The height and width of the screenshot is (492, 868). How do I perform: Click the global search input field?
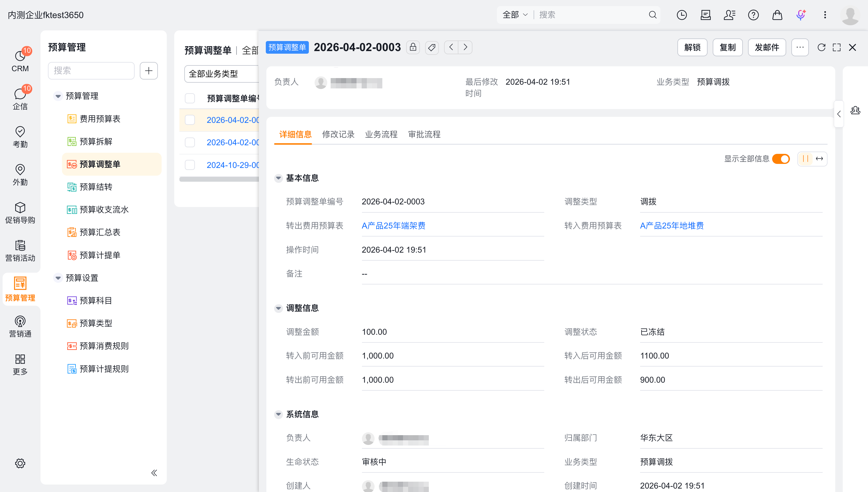591,15
